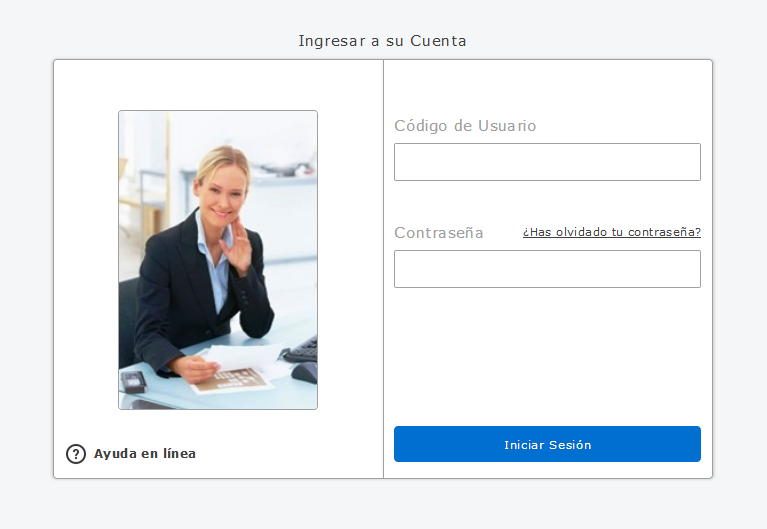Click the Contraseña label text
The height and width of the screenshot is (529, 767).
(438, 233)
